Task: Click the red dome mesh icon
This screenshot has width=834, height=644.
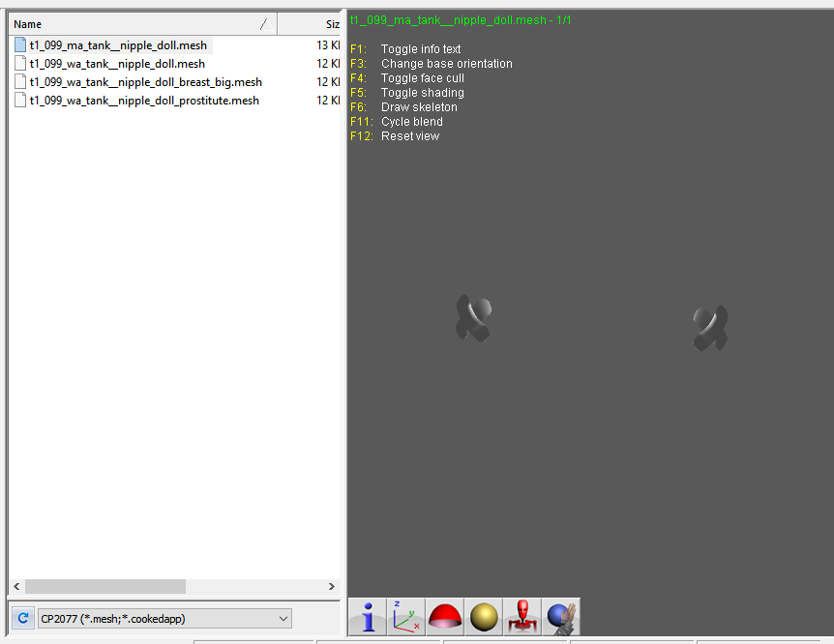Action: [x=445, y=617]
